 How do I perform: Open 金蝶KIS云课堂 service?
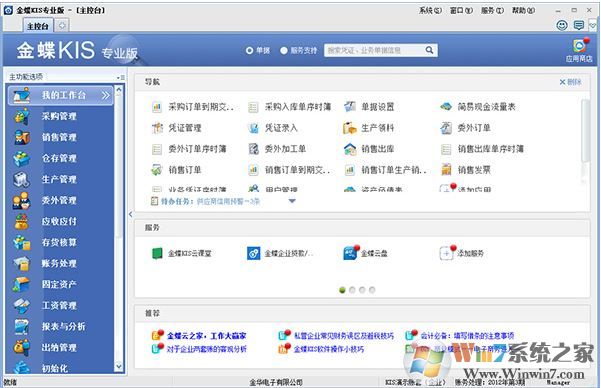pos(182,253)
